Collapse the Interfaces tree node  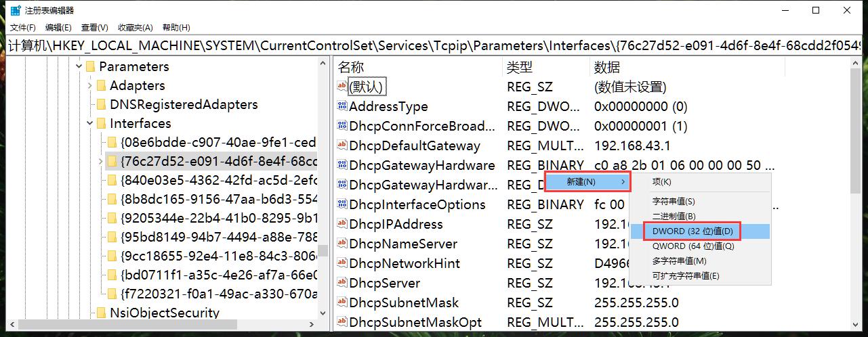(90, 123)
